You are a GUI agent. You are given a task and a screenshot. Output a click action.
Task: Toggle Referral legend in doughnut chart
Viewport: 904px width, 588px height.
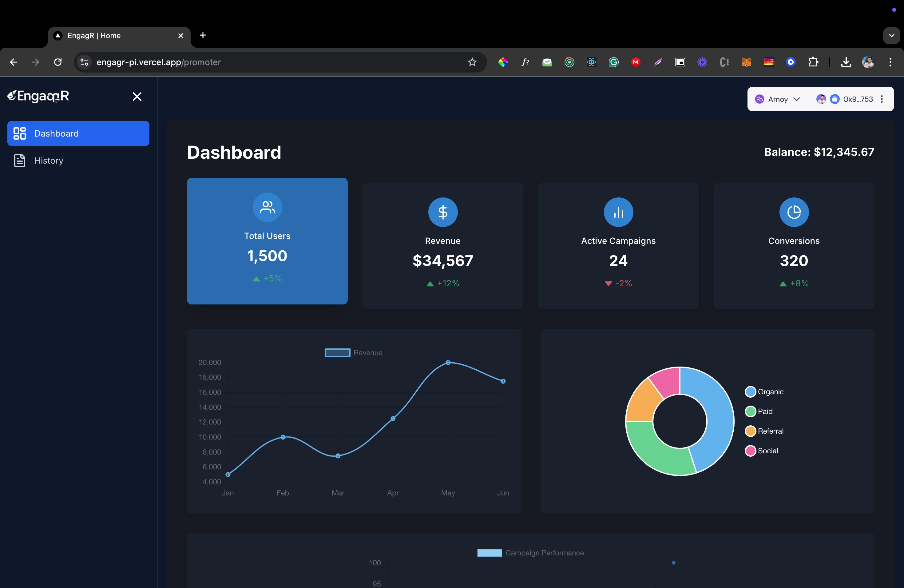point(764,431)
